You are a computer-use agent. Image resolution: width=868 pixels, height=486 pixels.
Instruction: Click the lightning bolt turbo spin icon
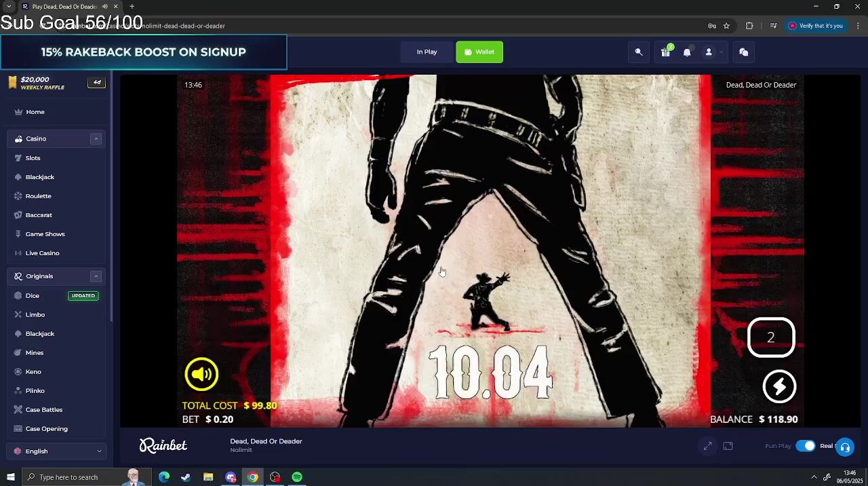779,386
